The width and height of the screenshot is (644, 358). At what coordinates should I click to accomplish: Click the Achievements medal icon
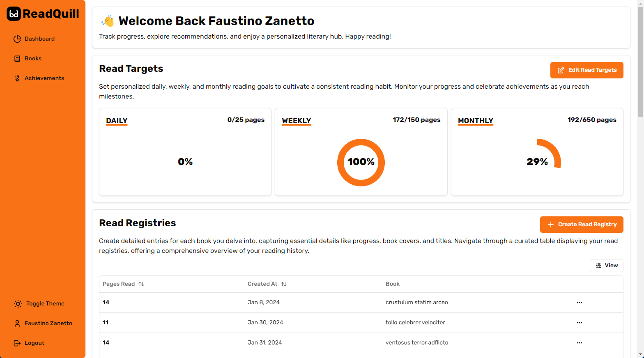click(x=17, y=78)
